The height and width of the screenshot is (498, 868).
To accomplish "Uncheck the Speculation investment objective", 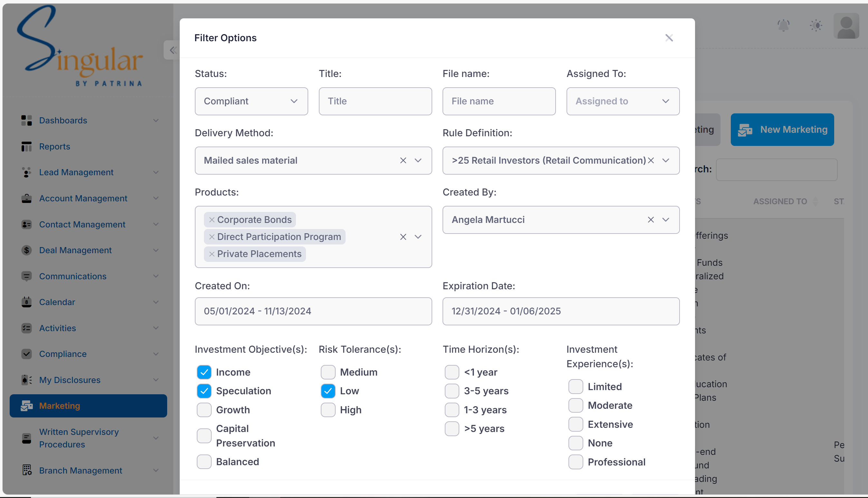I will (204, 391).
